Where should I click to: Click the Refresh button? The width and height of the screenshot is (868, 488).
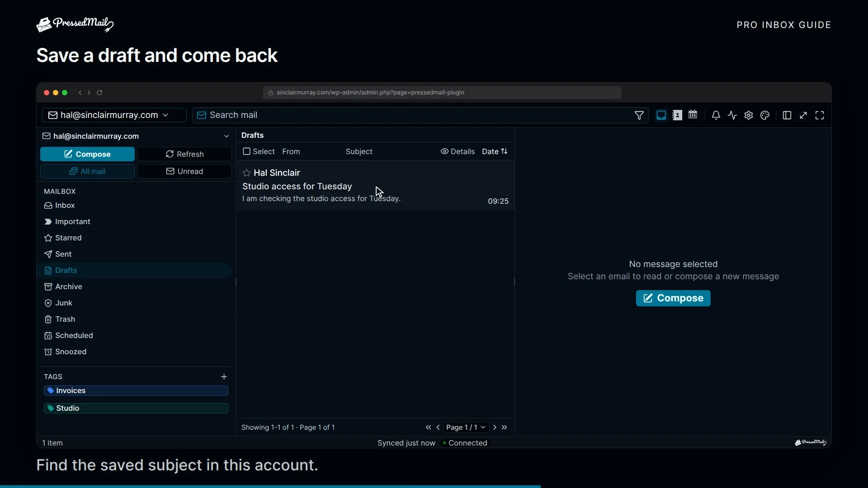[184, 154]
